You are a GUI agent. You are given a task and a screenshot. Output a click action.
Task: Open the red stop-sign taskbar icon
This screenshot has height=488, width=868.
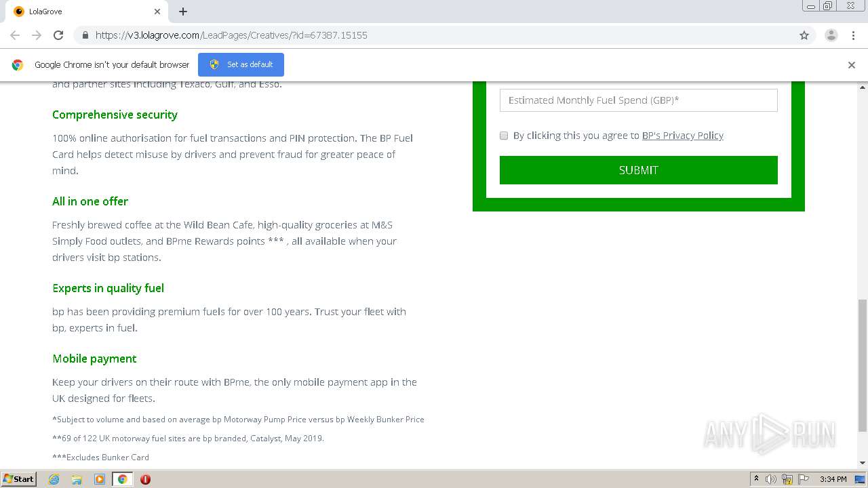coord(145,479)
